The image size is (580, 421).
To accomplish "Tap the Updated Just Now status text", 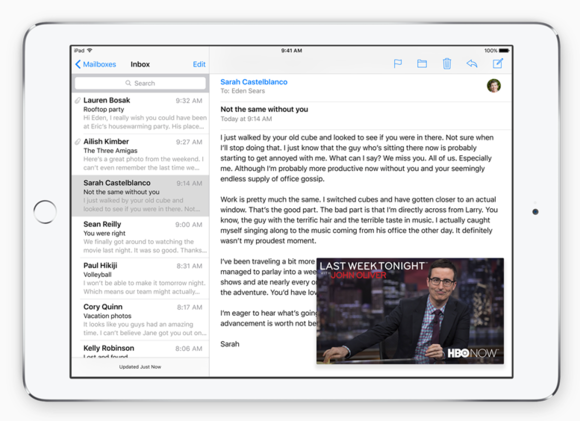I will (140, 367).
